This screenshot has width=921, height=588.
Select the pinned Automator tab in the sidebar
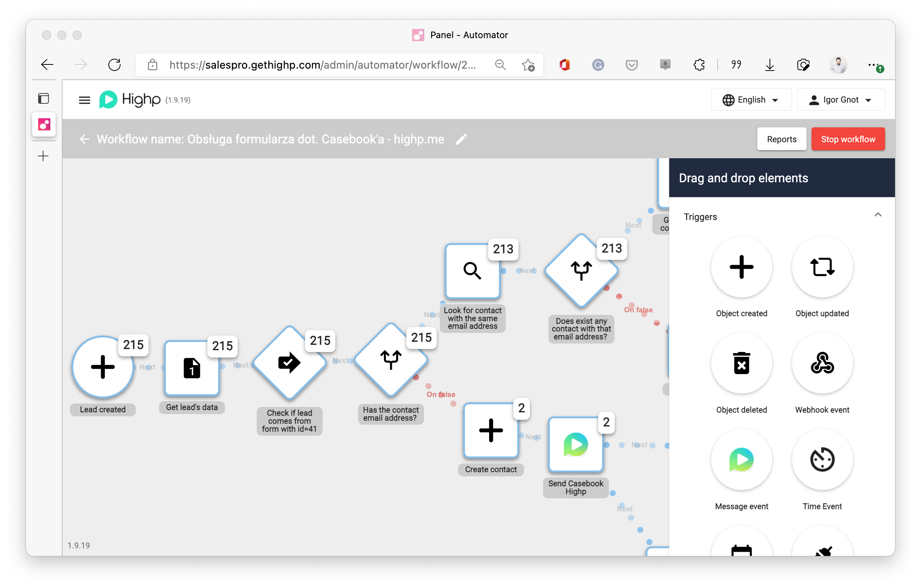(x=44, y=124)
